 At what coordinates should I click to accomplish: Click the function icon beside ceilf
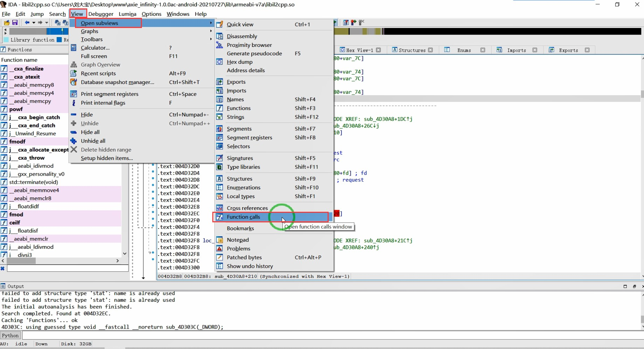click(x=4, y=222)
